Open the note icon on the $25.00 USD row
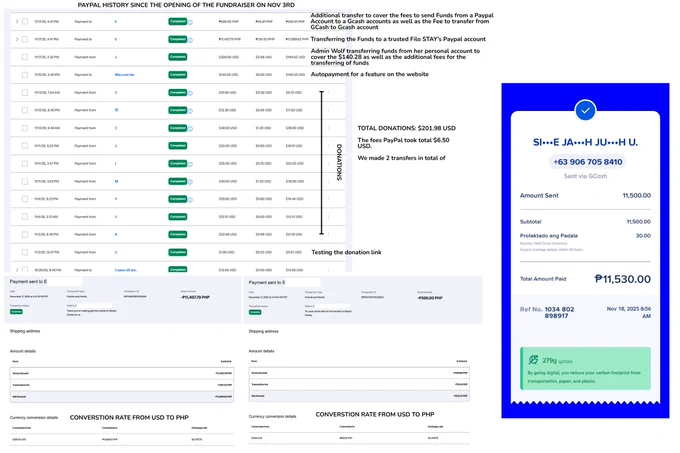The width and height of the screenshot is (680, 453). [190, 164]
